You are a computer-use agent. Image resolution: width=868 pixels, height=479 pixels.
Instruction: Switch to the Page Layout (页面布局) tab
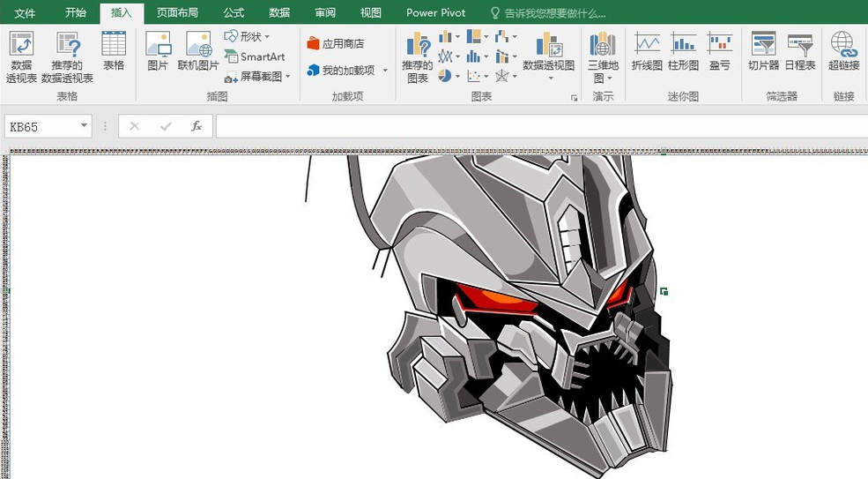177,13
